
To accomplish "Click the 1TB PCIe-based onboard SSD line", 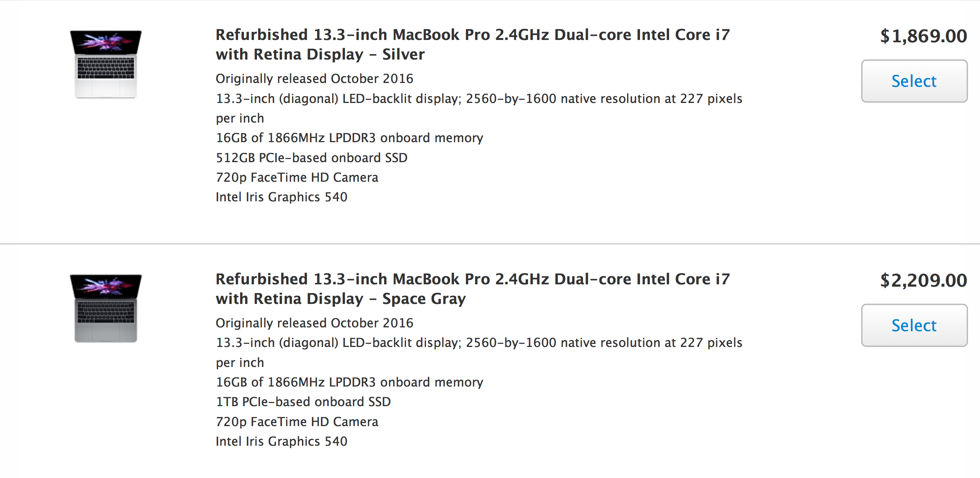I will pyautogui.click(x=303, y=402).
